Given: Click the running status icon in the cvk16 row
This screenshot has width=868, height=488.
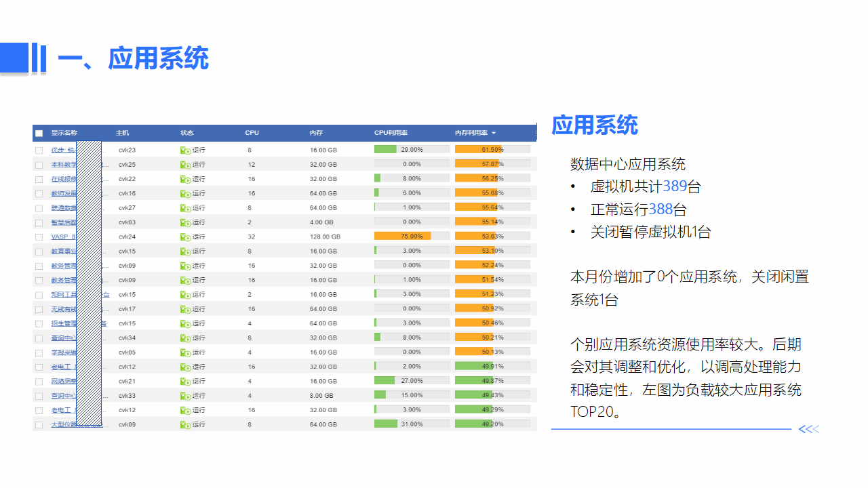Looking at the screenshot, I should tap(185, 193).
